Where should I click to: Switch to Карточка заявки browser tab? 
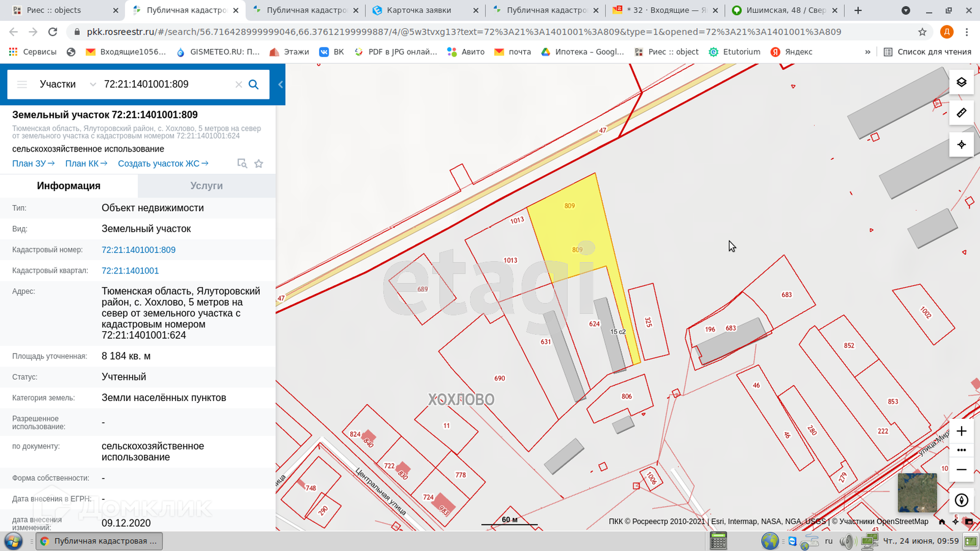pyautogui.click(x=419, y=10)
